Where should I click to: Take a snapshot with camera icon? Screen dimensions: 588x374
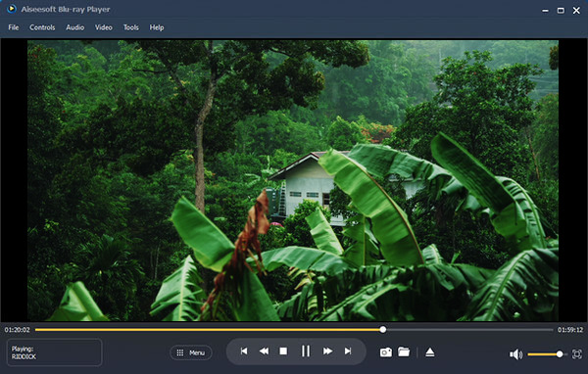point(386,352)
